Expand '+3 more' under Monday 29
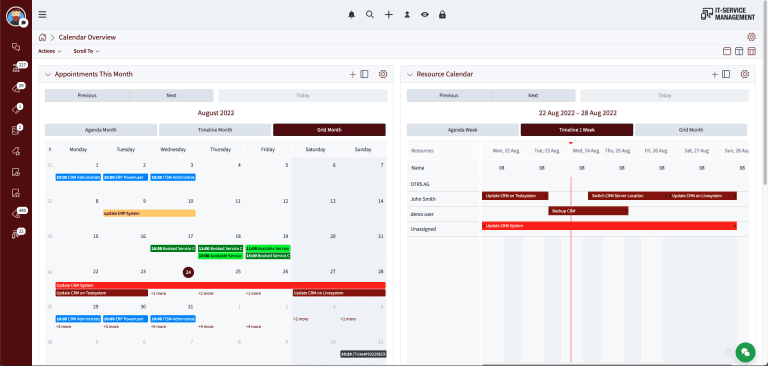The width and height of the screenshot is (768, 366). coord(63,326)
